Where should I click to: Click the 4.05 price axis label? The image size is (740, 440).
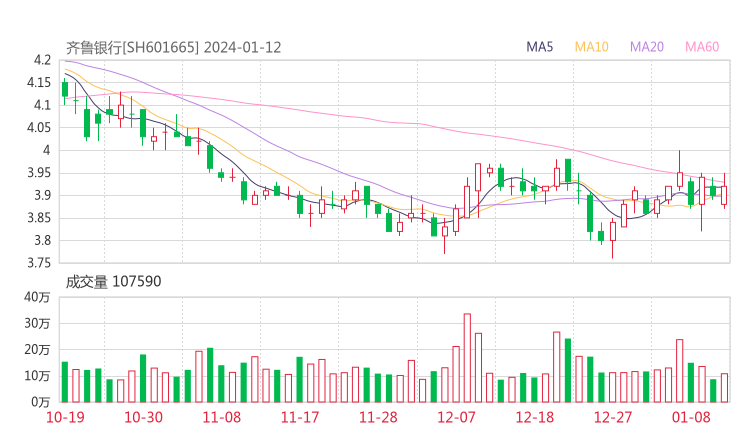tap(39, 127)
